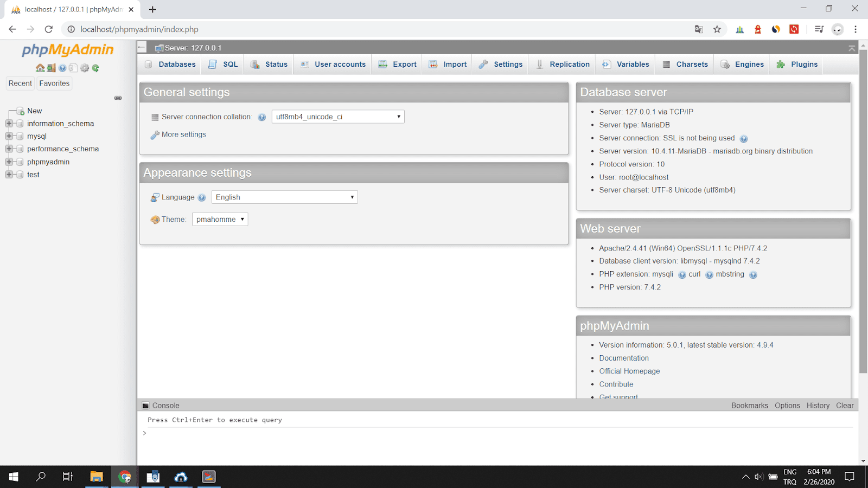Open the Charsets tab
868x488 pixels.
click(x=685, y=65)
